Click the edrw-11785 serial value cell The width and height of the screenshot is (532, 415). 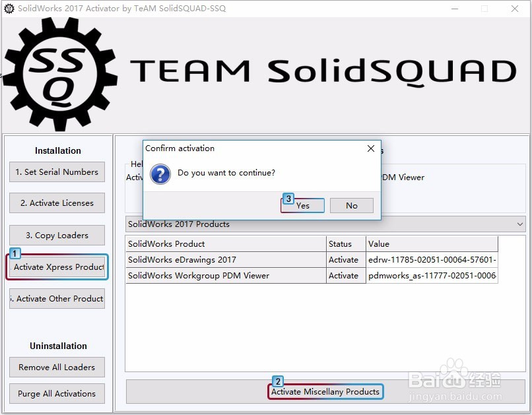click(432, 260)
